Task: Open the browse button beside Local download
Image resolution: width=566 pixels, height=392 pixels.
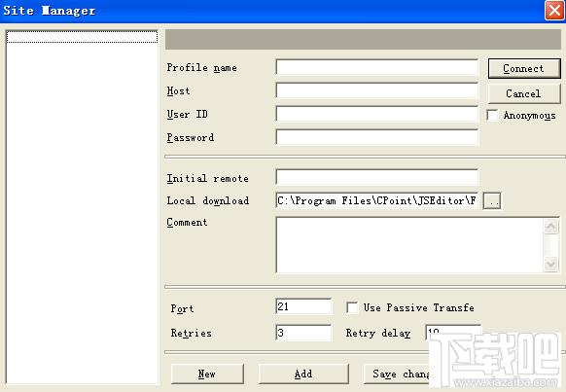Action: tap(492, 200)
